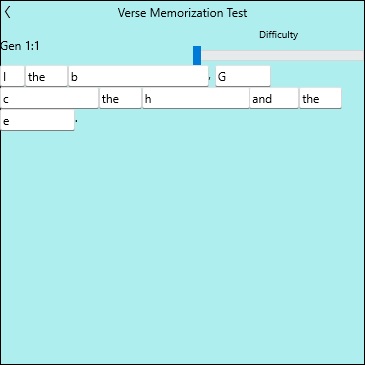
Task: Click the 'and' word box
Action: (x=274, y=98)
